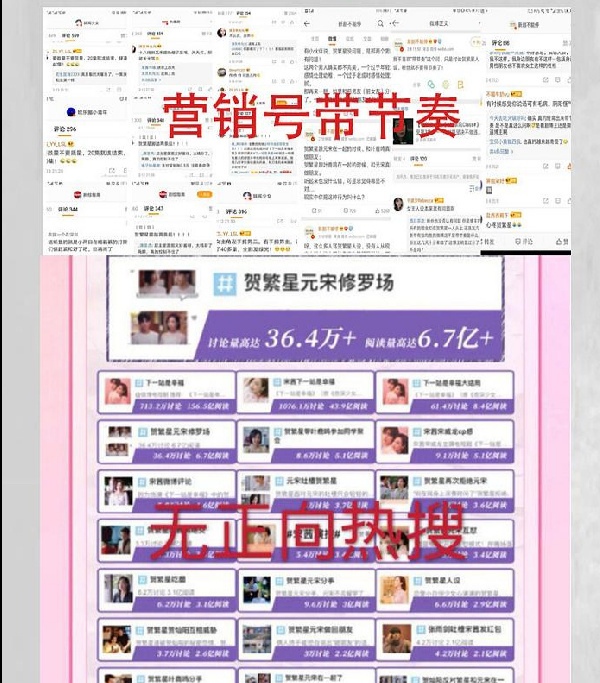600x683 pixels.
Task: Open the avatar beside the Rebecca comment
Action: (x=399, y=204)
